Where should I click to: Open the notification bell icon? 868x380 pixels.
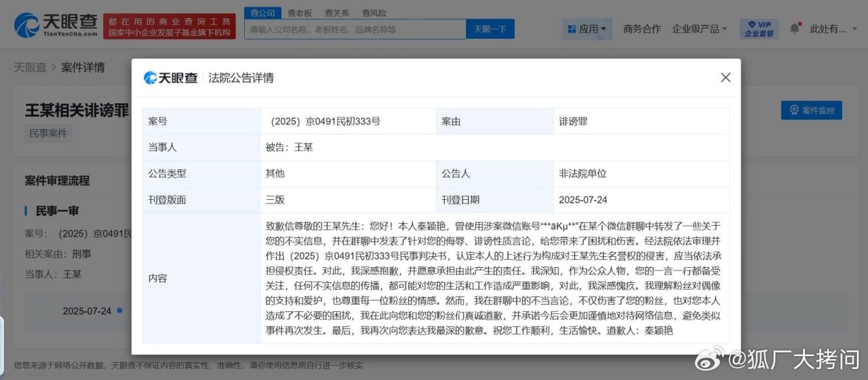point(795,28)
